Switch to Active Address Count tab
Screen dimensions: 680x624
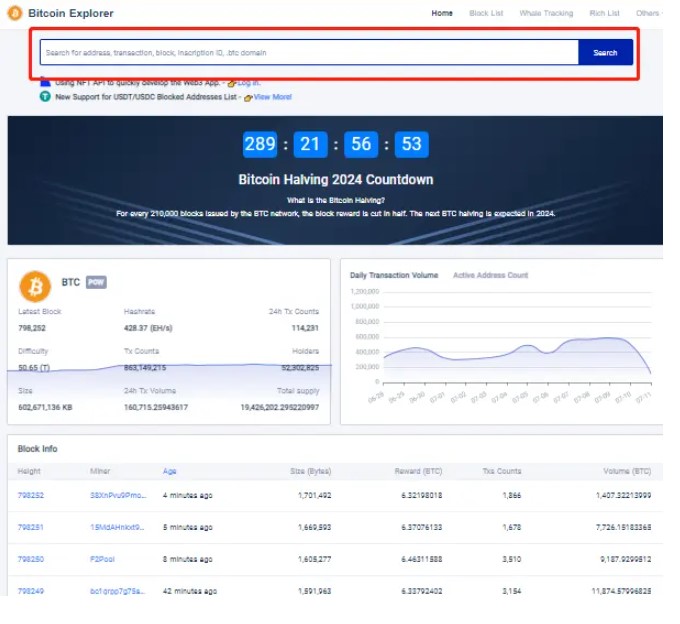pyautogui.click(x=490, y=275)
